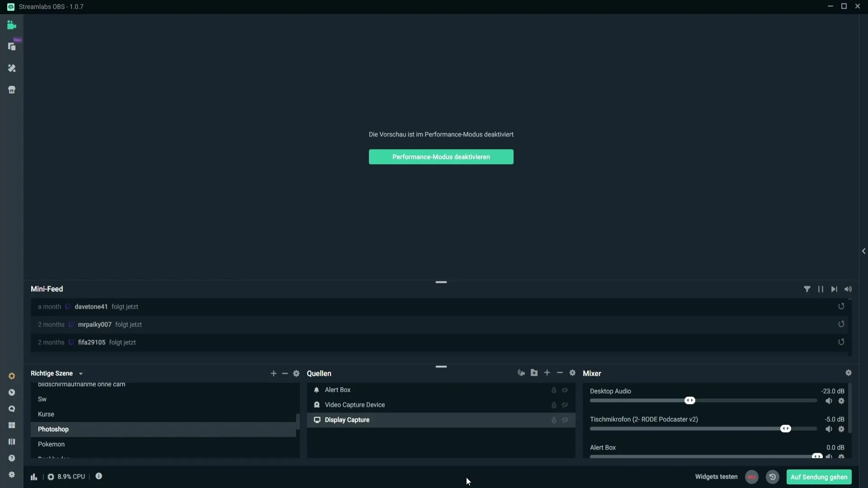The image size is (868, 488).
Task: Click the Tischmikrofon volume slider handle
Action: click(x=786, y=428)
